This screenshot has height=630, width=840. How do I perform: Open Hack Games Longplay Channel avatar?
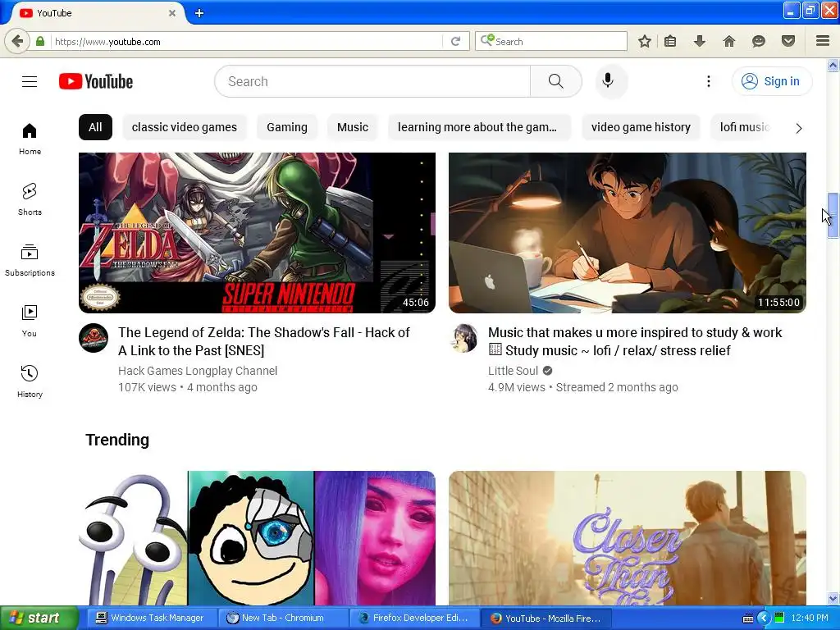[94, 338]
